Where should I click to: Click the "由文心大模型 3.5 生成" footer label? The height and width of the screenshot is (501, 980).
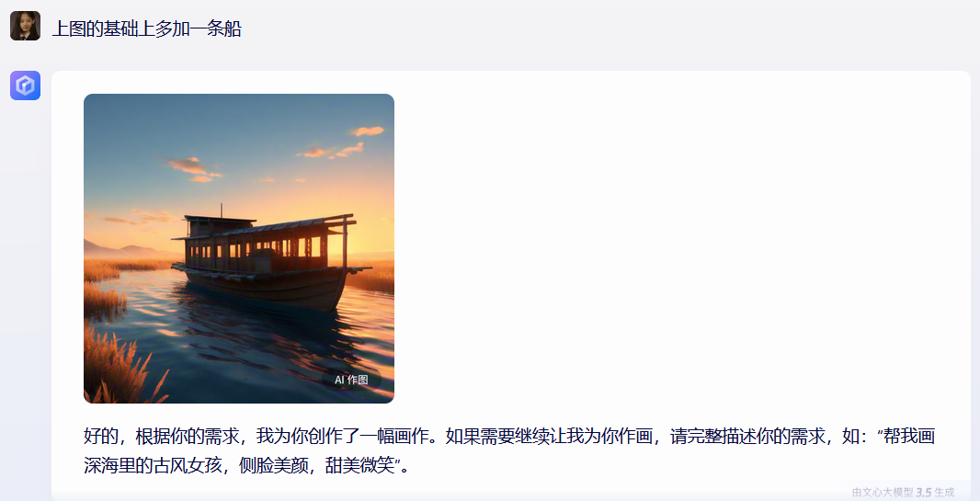pos(903,492)
